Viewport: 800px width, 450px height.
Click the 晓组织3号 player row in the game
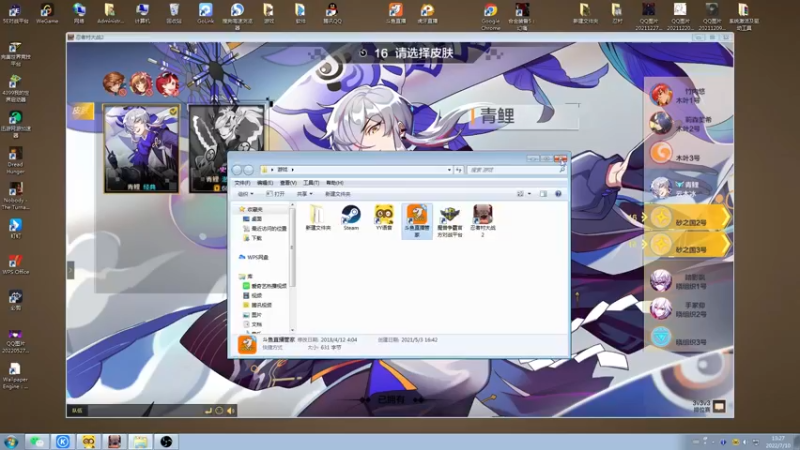click(x=687, y=338)
